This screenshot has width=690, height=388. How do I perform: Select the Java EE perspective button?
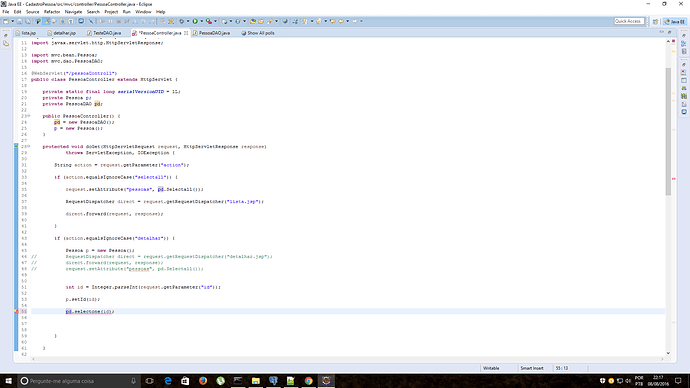(x=675, y=22)
